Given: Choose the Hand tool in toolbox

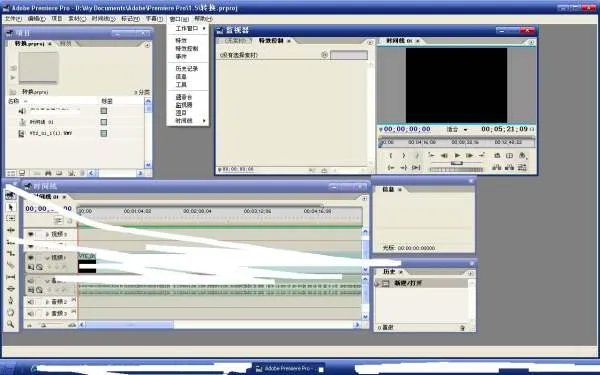Looking at the screenshot, I should [10, 313].
